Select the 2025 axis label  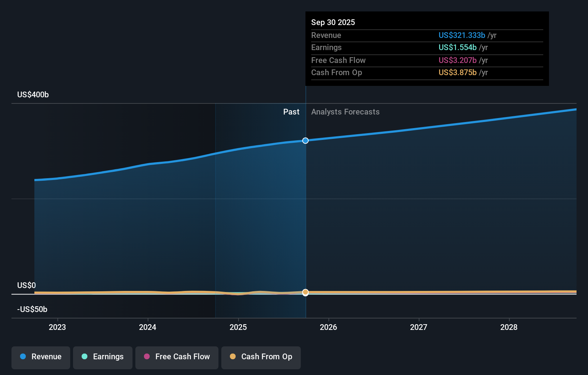238,327
